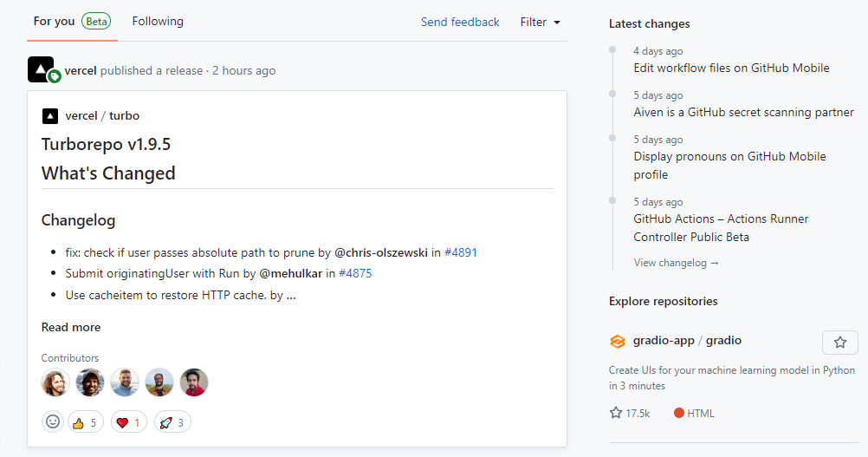868x457 pixels.
Task: Open pull request #4891
Action: click(x=461, y=252)
